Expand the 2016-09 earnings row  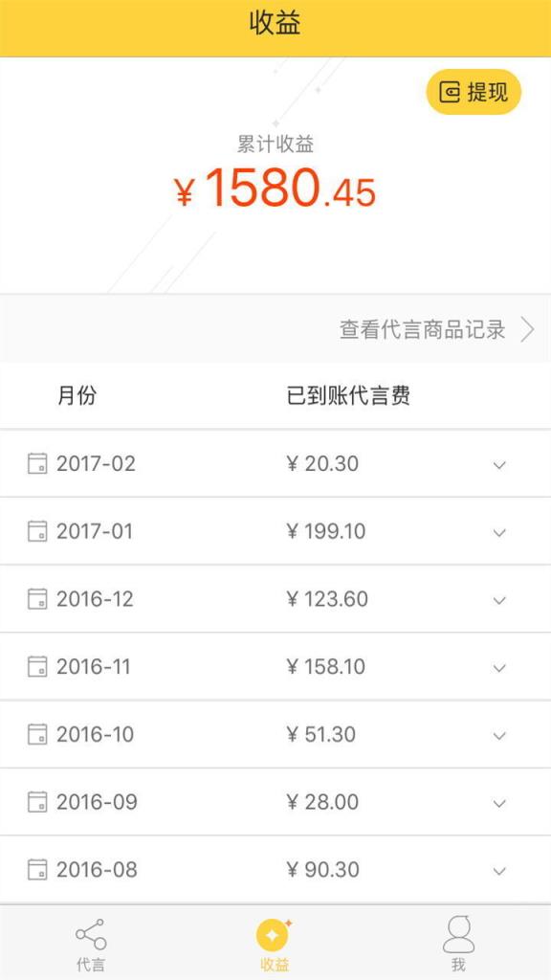pyautogui.click(x=497, y=804)
